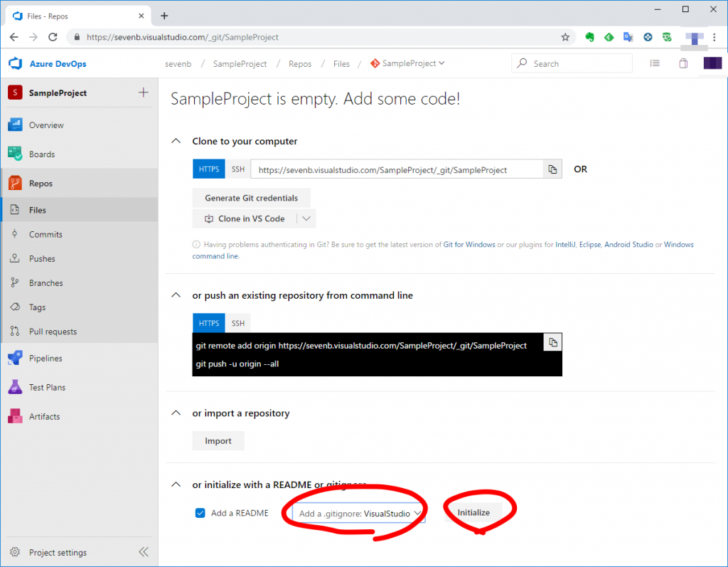Close the Files - Repos browser tab
728x567 pixels.
141,16
